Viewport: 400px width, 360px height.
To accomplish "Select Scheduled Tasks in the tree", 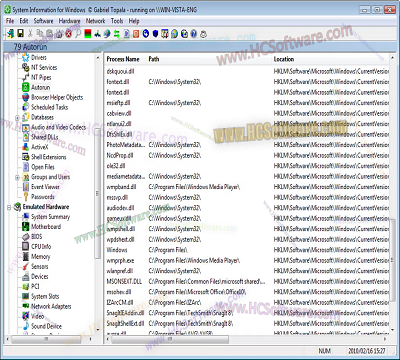I will pos(49,107).
